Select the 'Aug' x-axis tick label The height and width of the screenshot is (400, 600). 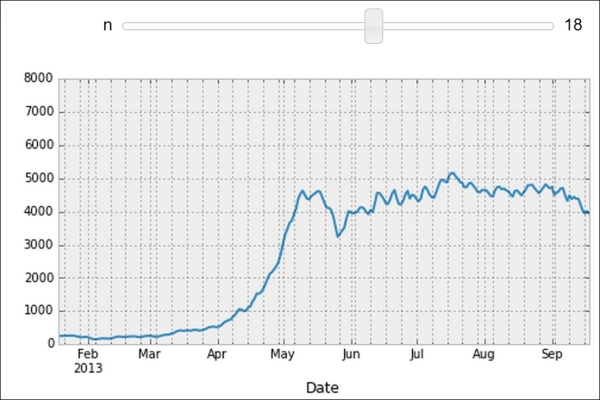(x=484, y=354)
